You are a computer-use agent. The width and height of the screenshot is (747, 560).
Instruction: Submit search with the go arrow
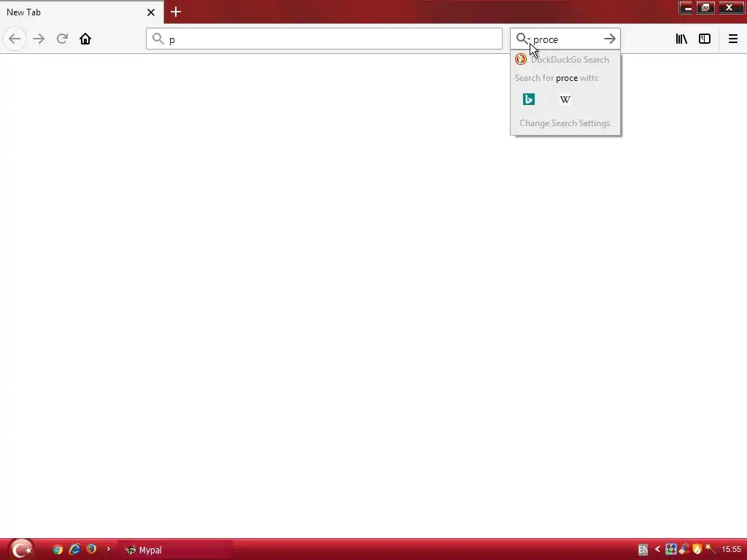609,39
